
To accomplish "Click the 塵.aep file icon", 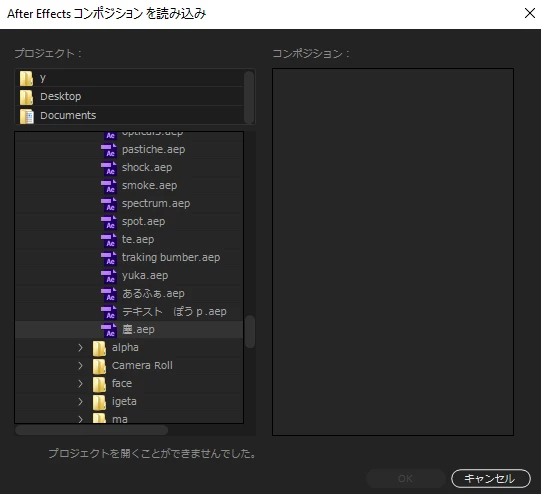I will [x=109, y=330].
